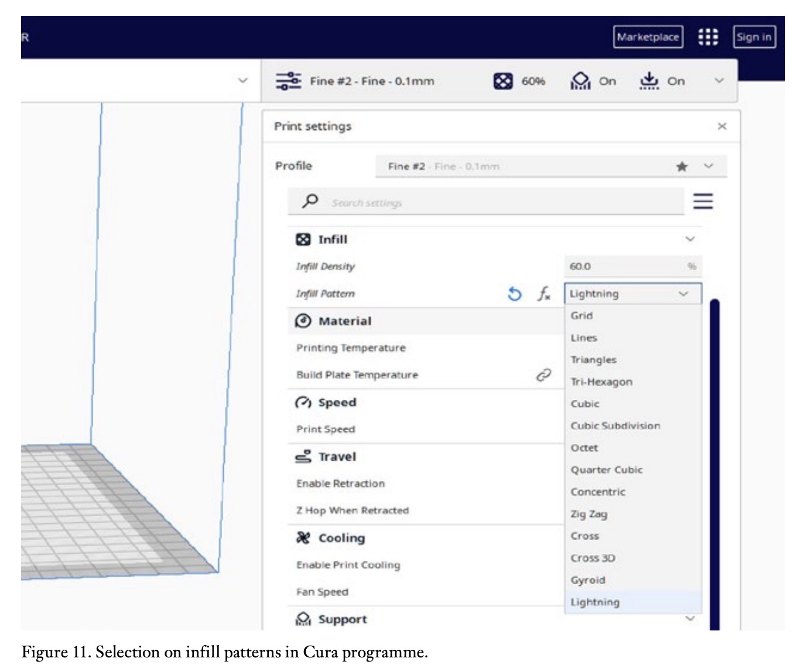The width and height of the screenshot is (794, 672).
Task: Click the adhesion On indicator icon
Action: click(x=649, y=81)
